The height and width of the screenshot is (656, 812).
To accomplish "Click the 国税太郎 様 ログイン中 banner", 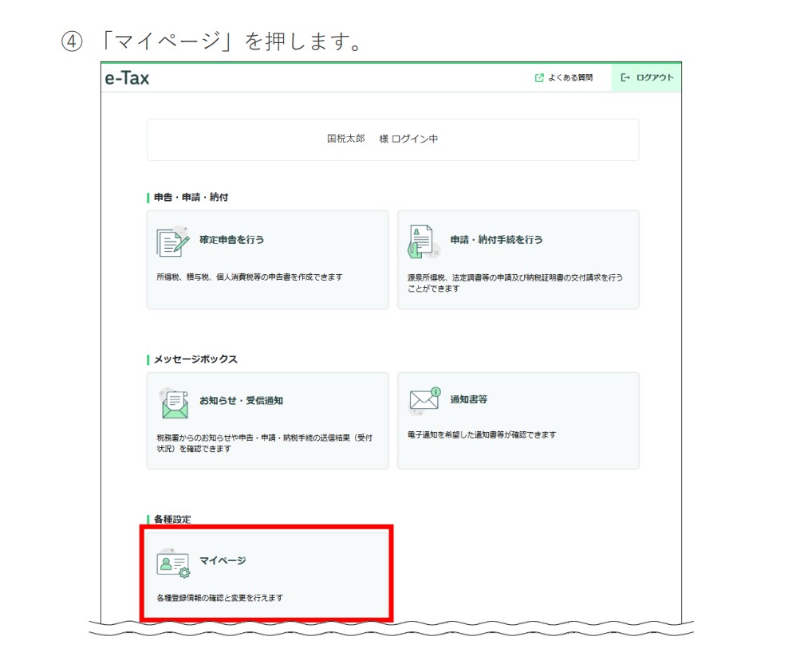I will tap(392, 139).
